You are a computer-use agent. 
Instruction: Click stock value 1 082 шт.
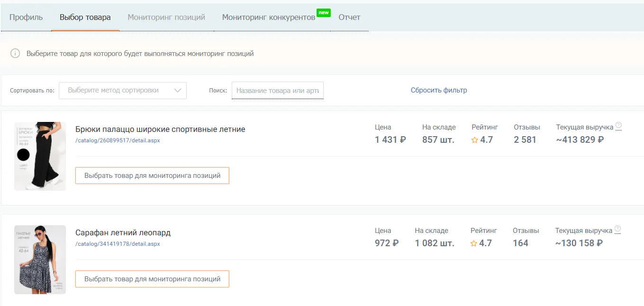point(435,243)
